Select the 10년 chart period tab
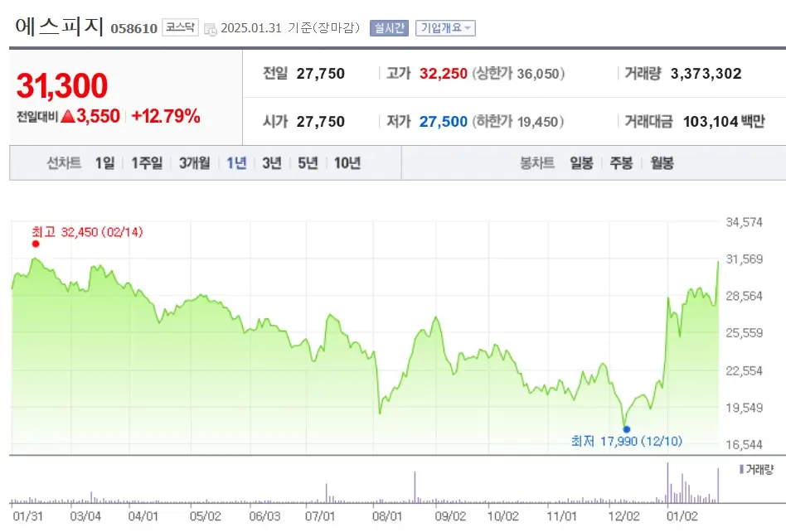786x532 pixels. (347, 163)
